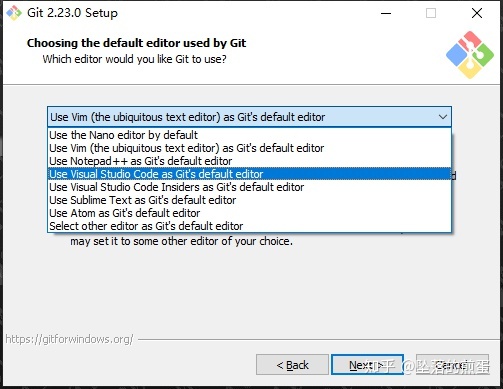This screenshot has width=503, height=389.
Task: Close the Git Setup window
Action: point(477,13)
